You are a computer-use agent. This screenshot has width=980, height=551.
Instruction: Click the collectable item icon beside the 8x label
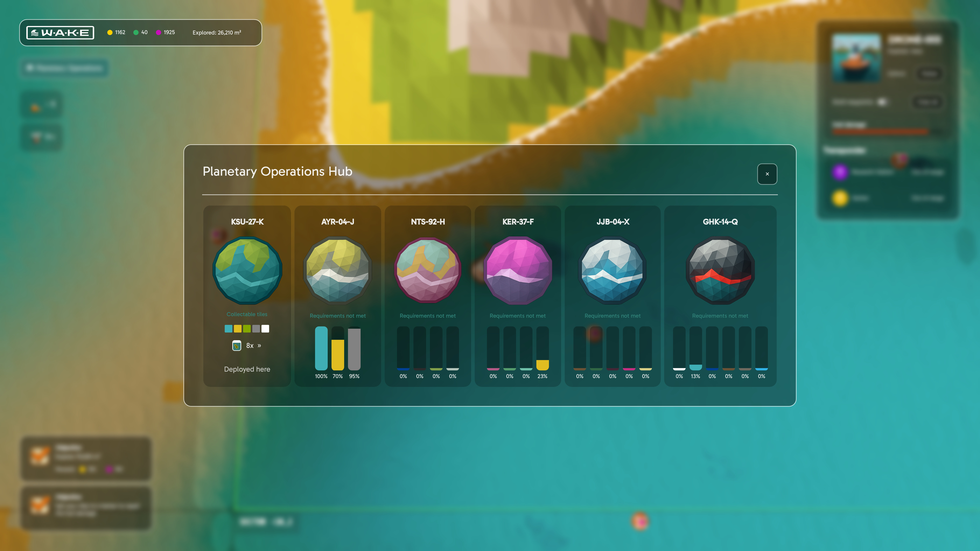click(x=236, y=345)
